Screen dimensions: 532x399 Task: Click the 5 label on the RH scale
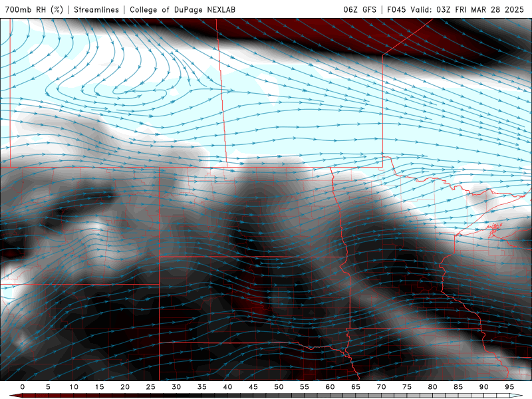[x=48, y=387]
